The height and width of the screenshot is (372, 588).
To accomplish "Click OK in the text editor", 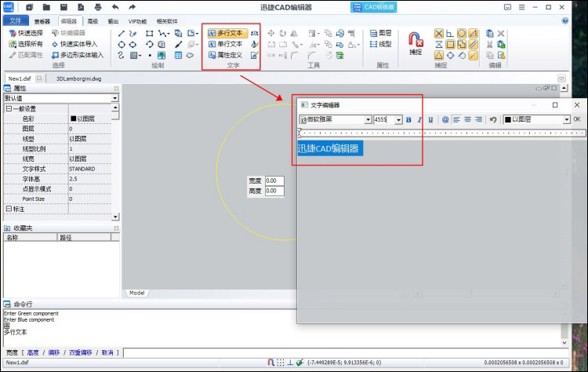I will 577,119.
